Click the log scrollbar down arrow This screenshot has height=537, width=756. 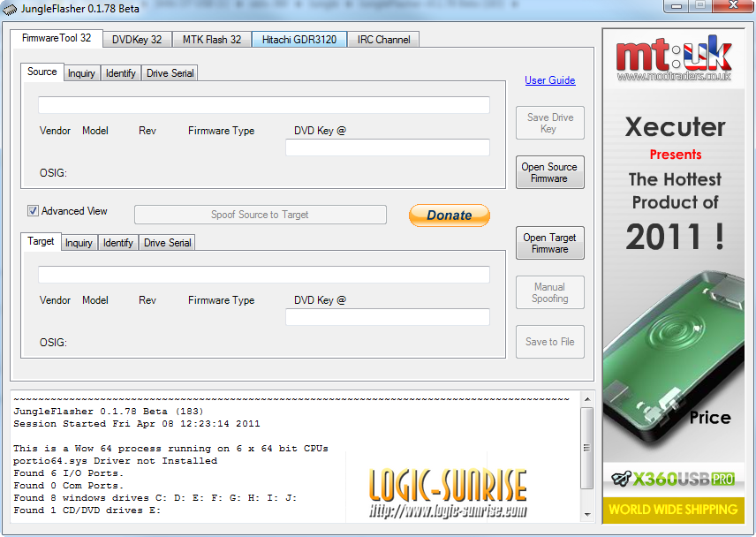tap(587, 513)
